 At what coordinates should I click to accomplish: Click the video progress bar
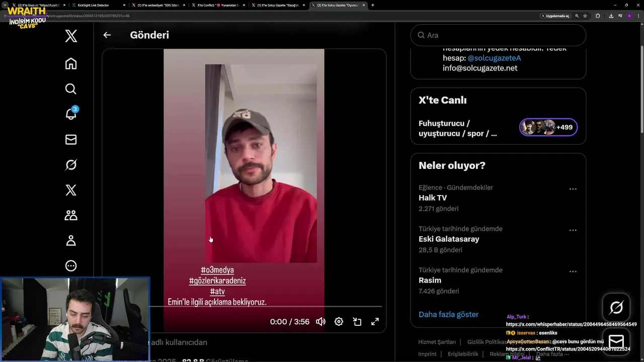266,306
